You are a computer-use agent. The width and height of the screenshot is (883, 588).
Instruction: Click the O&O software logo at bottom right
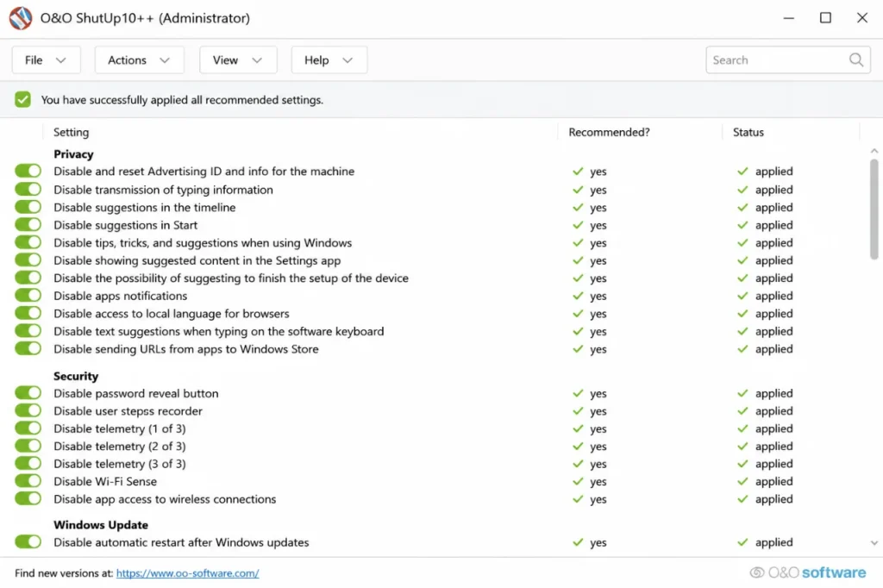click(807, 572)
